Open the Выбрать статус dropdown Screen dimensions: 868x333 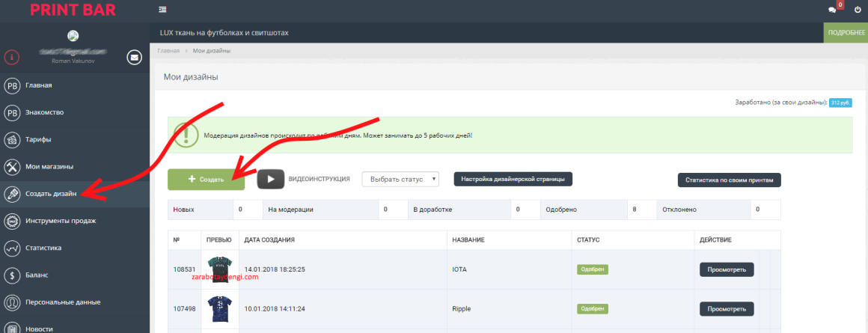coord(400,180)
